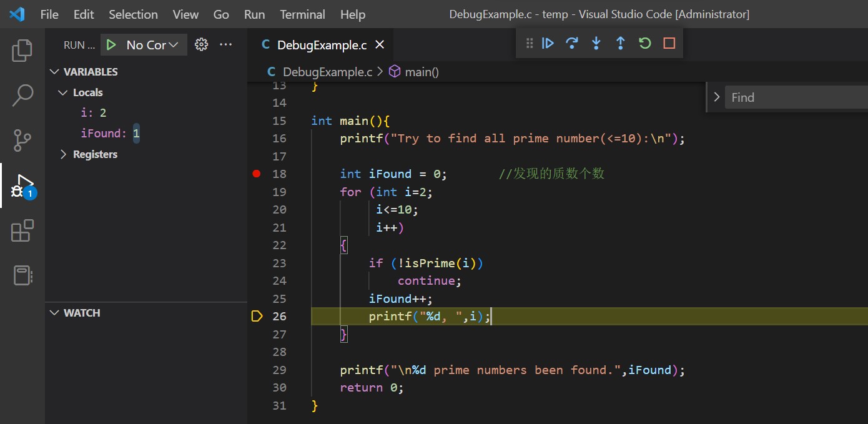Restart the debug session
The height and width of the screenshot is (424, 868).
click(645, 43)
